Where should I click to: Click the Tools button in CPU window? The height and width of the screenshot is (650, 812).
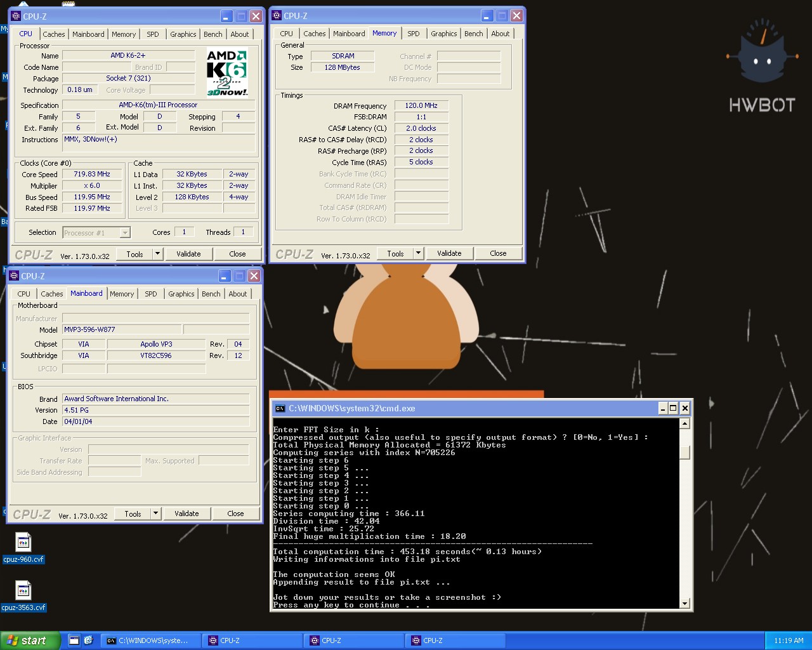click(134, 254)
